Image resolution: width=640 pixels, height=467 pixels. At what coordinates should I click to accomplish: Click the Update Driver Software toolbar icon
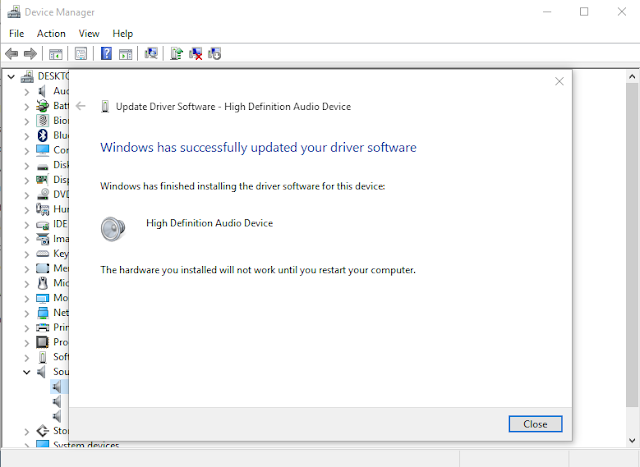coord(176,53)
